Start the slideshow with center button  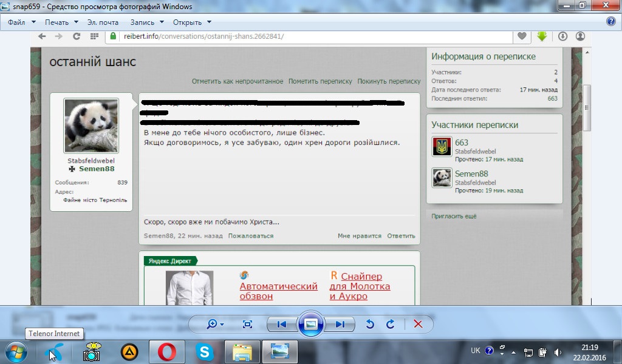point(310,325)
